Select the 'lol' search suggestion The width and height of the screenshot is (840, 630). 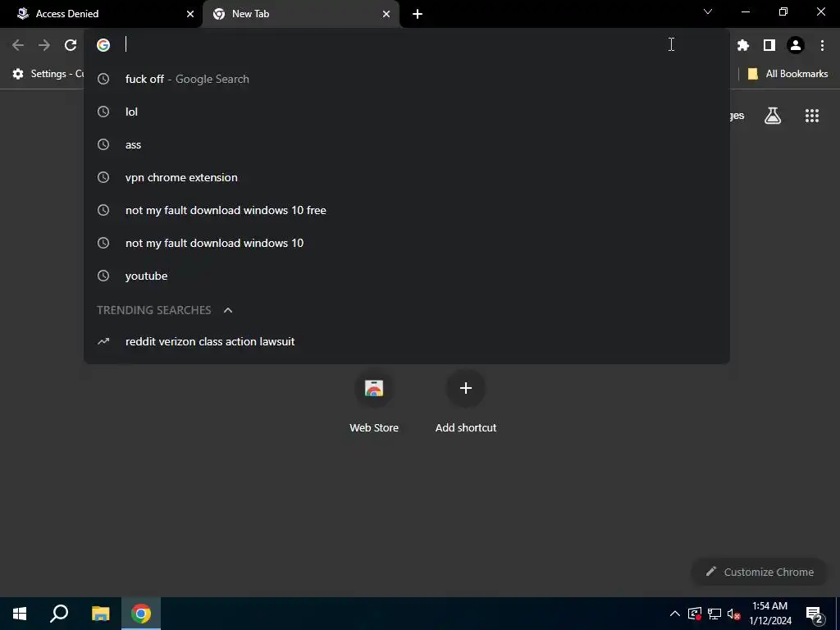click(407, 112)
